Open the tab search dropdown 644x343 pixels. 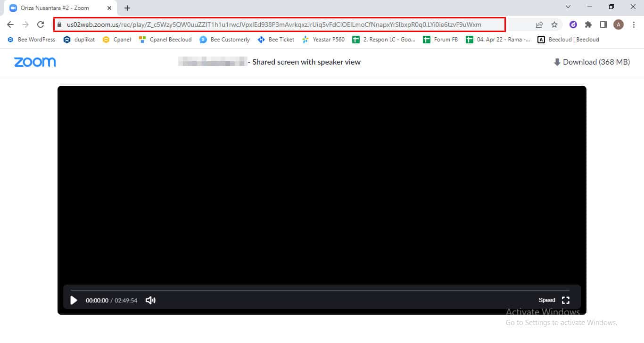568,7
